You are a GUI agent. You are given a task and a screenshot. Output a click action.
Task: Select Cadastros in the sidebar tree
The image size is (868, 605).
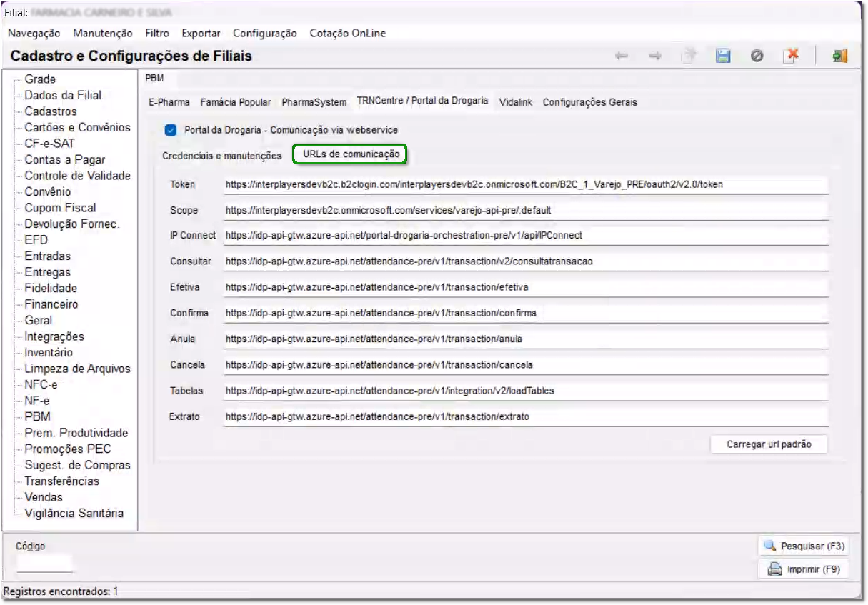pos(51,111)
